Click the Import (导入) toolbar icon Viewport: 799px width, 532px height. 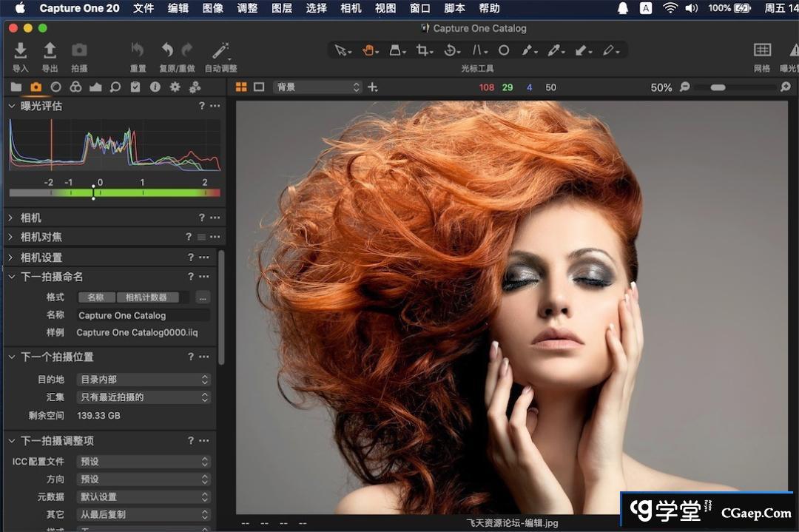click(20, 50)
